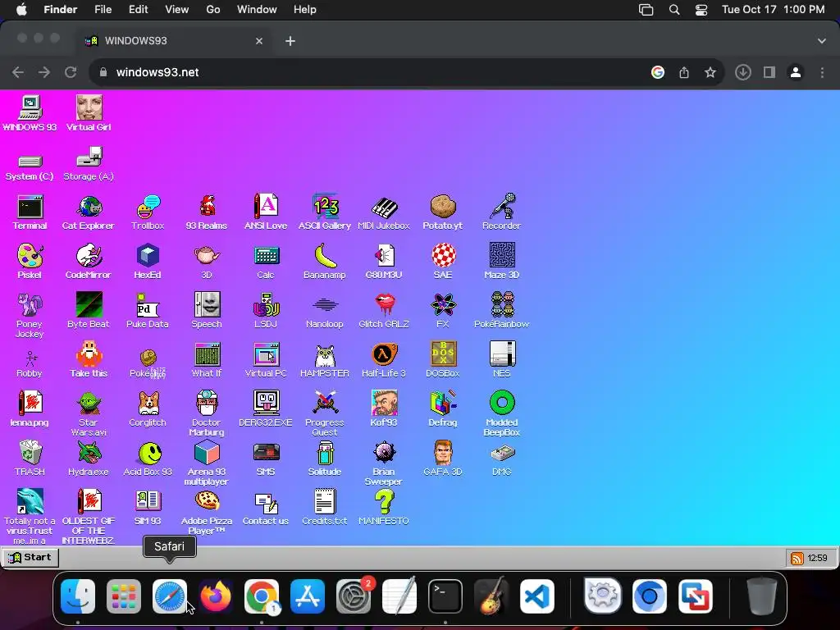Image resolution: width=840 pixels, height=630 pixels.
Task: Open the Windows 93 Start menu
Action: pyautogui.click(x=30, y=557)
